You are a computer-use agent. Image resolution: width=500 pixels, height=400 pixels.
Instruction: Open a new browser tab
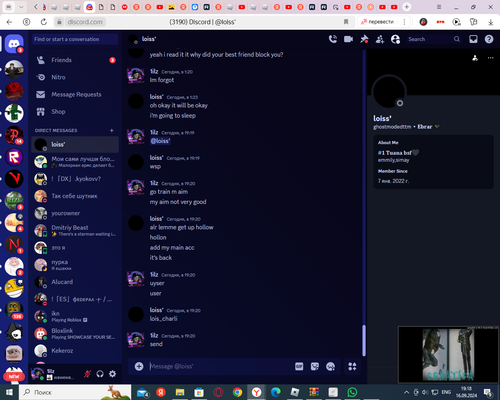tap(407, 7)
